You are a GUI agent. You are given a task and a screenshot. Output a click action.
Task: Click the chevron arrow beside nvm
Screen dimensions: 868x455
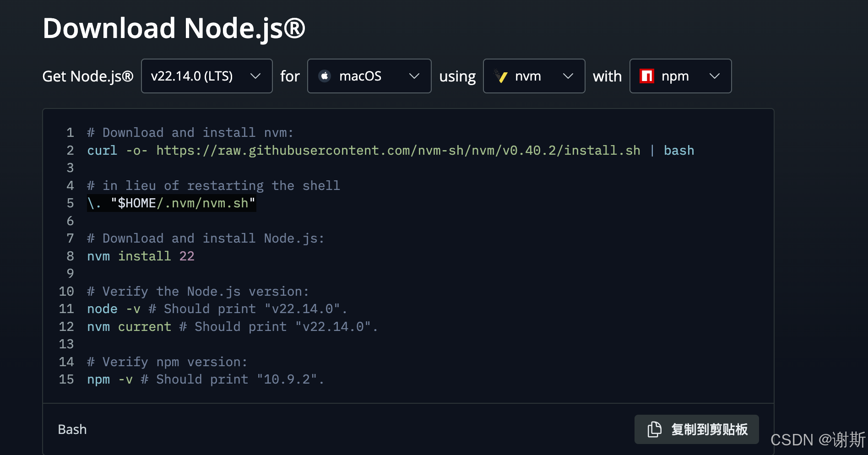(568, 76)
